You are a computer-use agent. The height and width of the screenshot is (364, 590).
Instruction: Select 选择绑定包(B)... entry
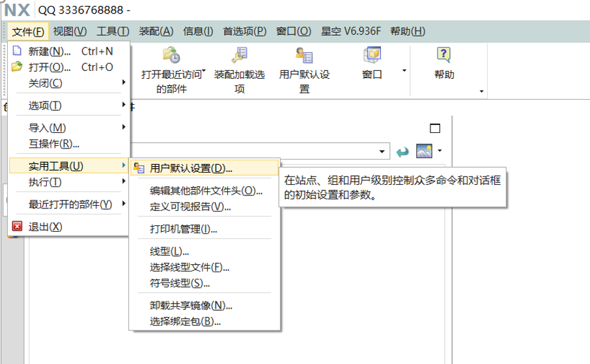coord(204,322)
